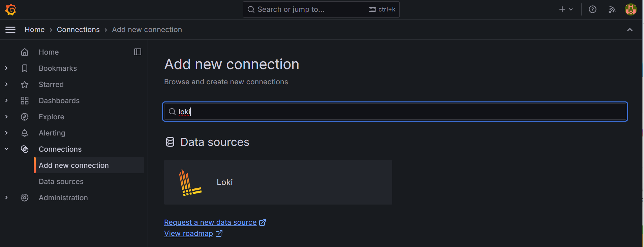Screen dimensions: 644x247
Task: Click the Loki logo icon
Action: [190, 182]
